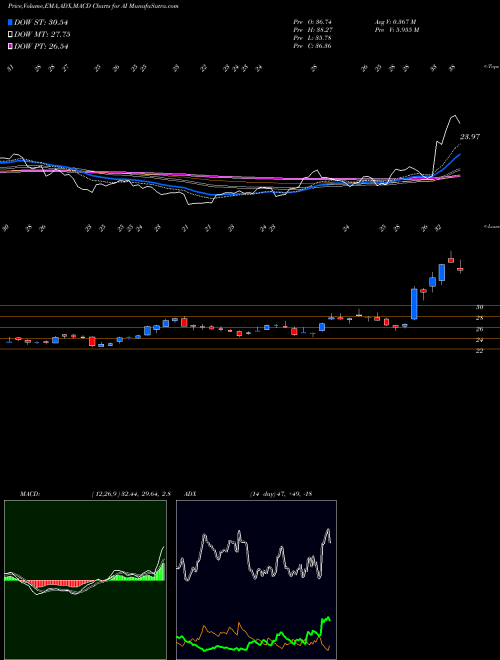
Task: Click the MACD panel label
Action: pyautogui.click(x=29, y=494)
